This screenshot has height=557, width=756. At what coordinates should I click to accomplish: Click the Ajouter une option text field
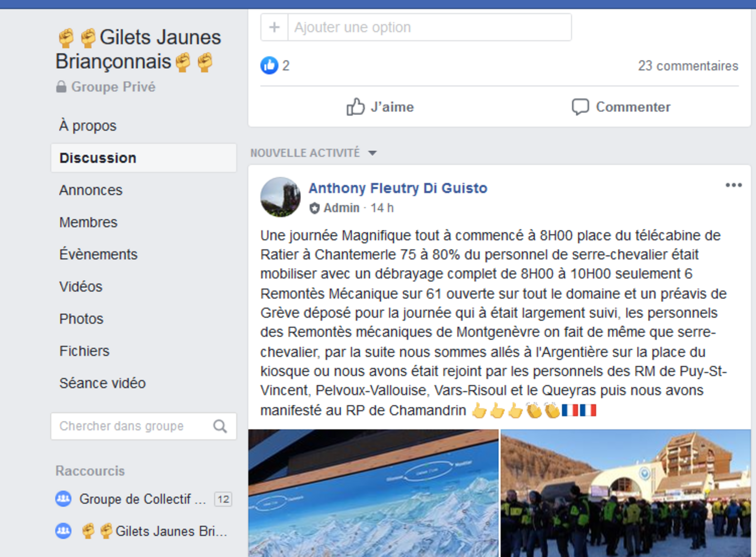click(x=430, y=27)
